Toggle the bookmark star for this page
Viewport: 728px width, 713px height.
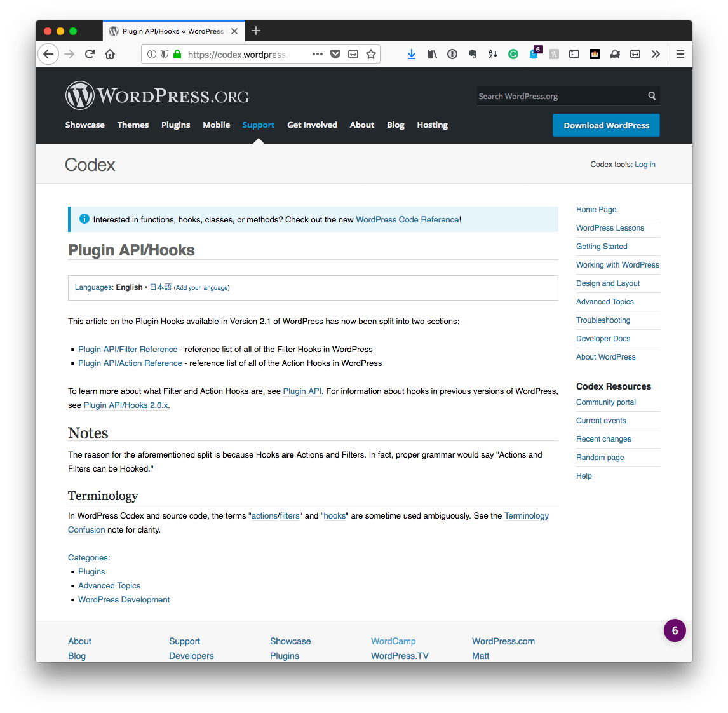[371, 55]
